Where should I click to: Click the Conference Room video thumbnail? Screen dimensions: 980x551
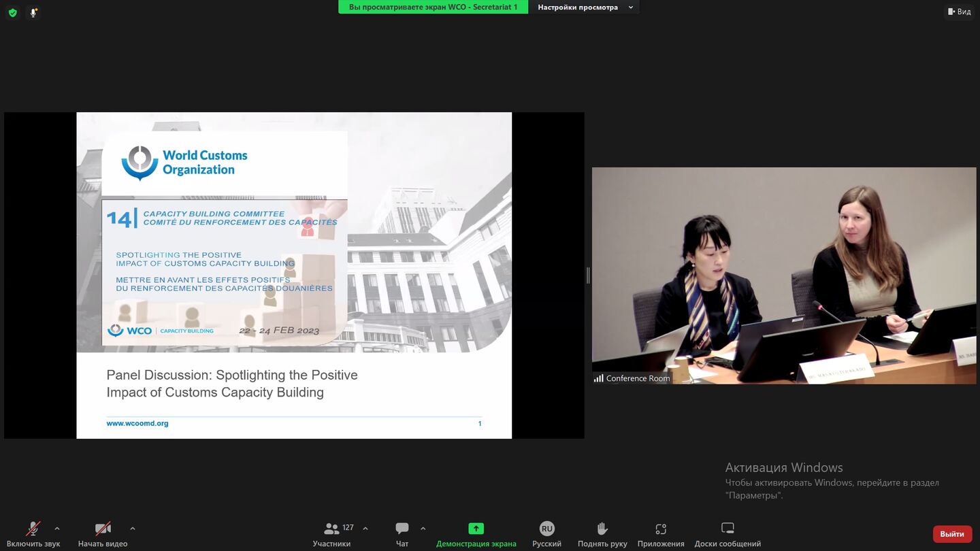(x=784, y=275)
